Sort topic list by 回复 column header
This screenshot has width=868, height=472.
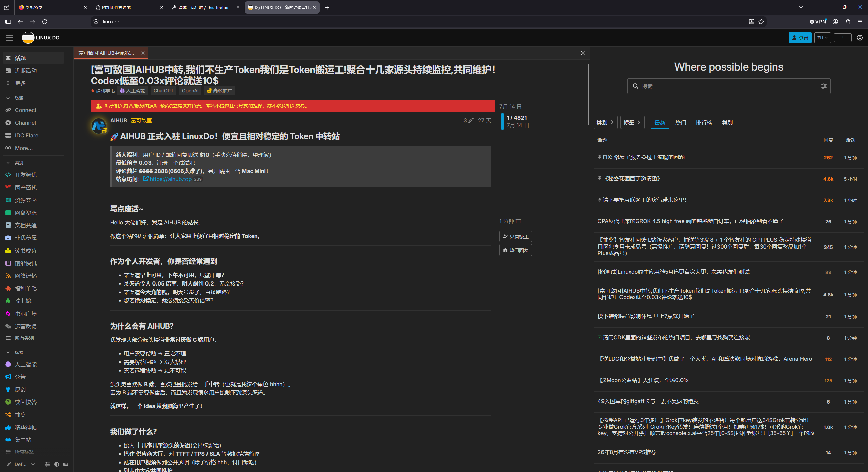[x=828, y=140]
